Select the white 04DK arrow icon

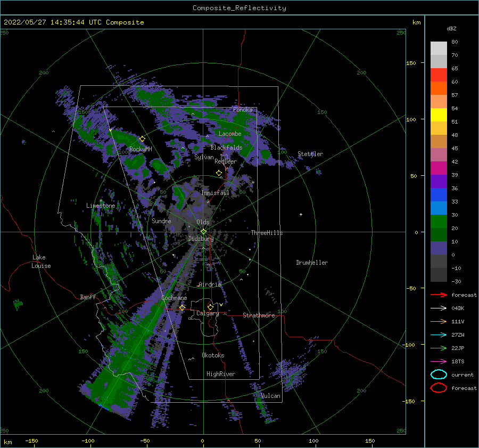pos(439,308)
